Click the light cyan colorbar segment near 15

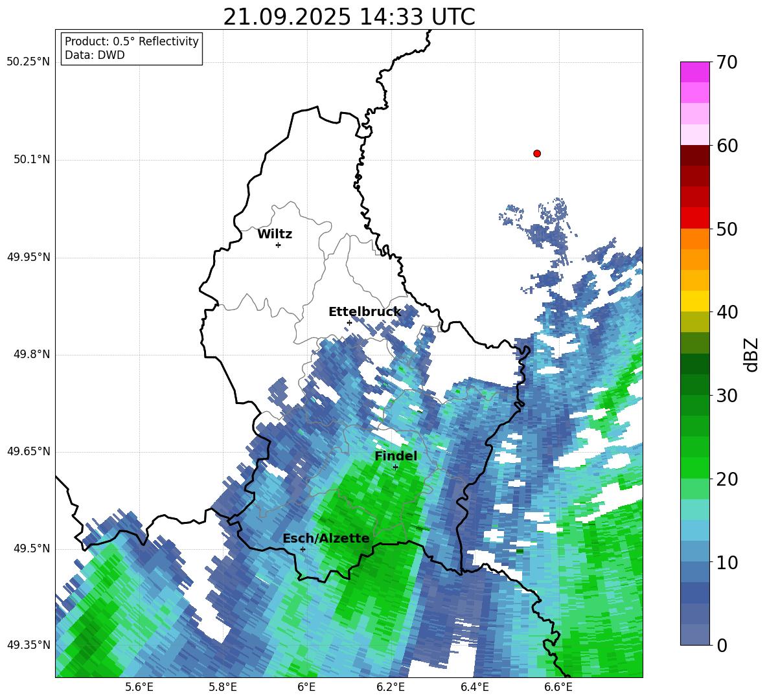(x=694, y=510)
